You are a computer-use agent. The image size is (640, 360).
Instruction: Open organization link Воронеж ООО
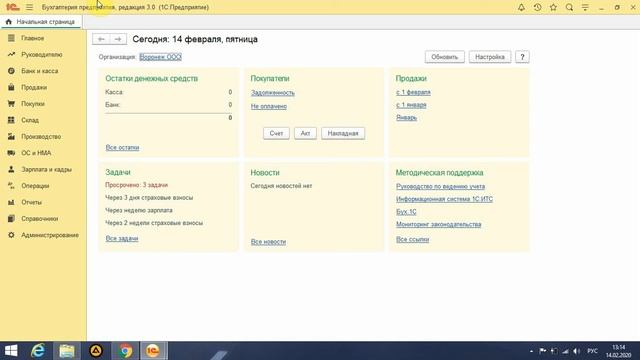160,57
